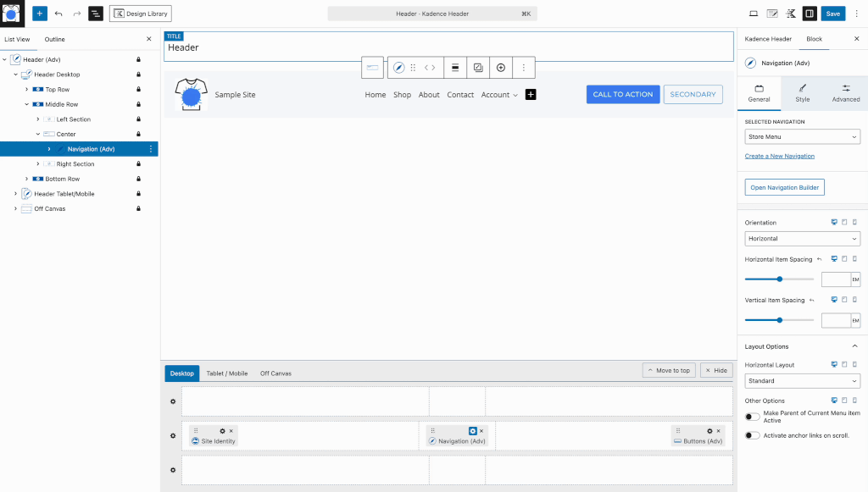Open the Header - Kadence Header command bar
Screen dimensions: 868x492
(432, 14)
